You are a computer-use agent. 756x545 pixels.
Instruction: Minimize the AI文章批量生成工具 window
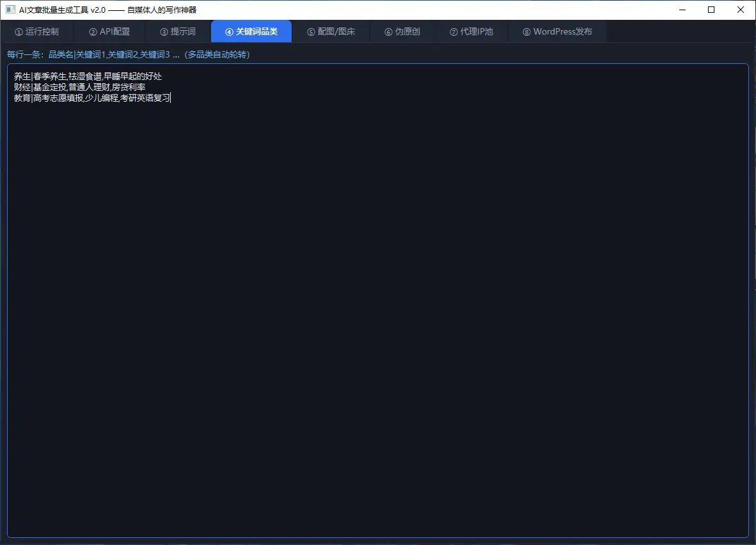pyautogui.click(x=682, y=10)
